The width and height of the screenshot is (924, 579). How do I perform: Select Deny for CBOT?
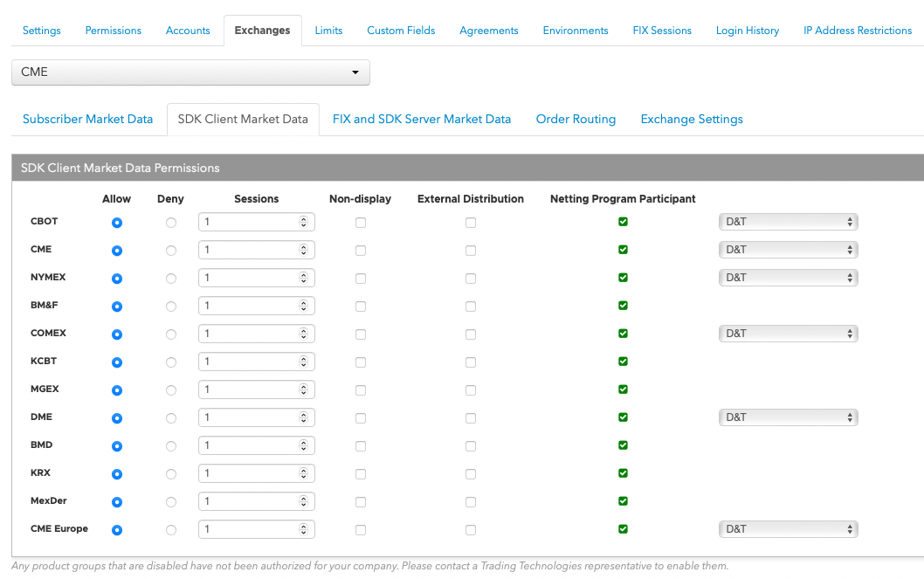[x=171, y=223]
